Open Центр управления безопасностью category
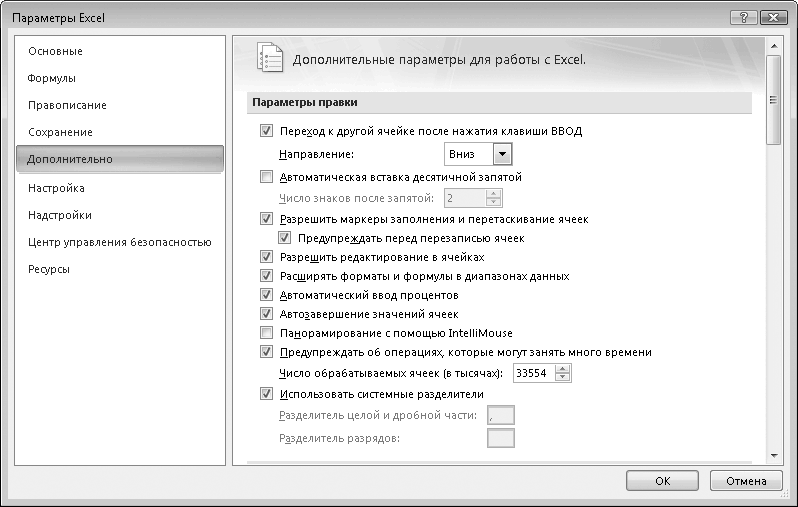This screenshot has height=507, width=798. click(x=120, y=242)
